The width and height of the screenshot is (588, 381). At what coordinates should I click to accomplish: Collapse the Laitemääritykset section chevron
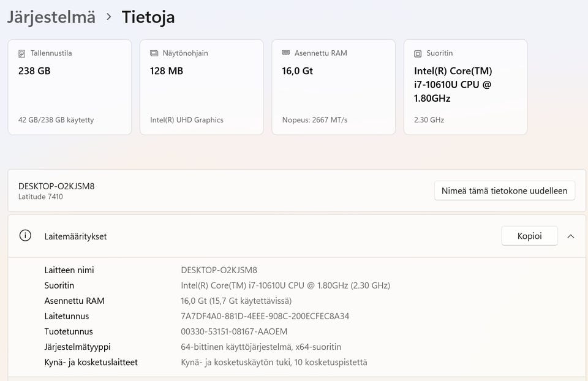pyautogui.click(x=571, y=236)
